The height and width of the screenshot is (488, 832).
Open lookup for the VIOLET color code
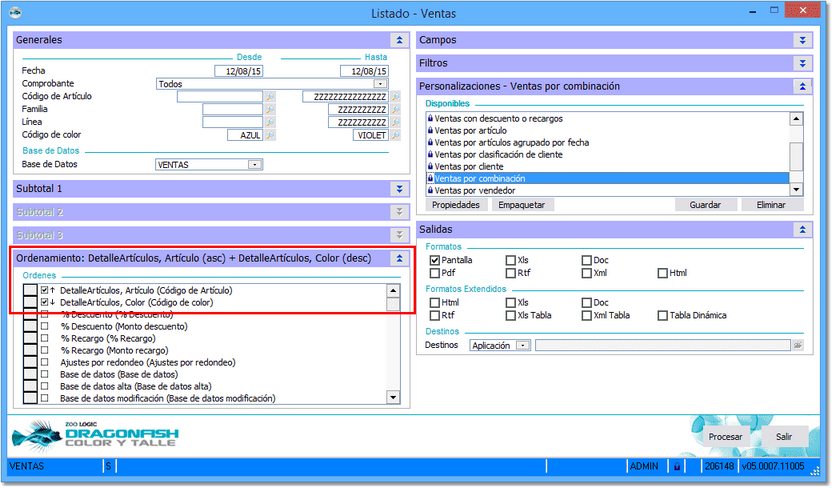pos(394,135)
